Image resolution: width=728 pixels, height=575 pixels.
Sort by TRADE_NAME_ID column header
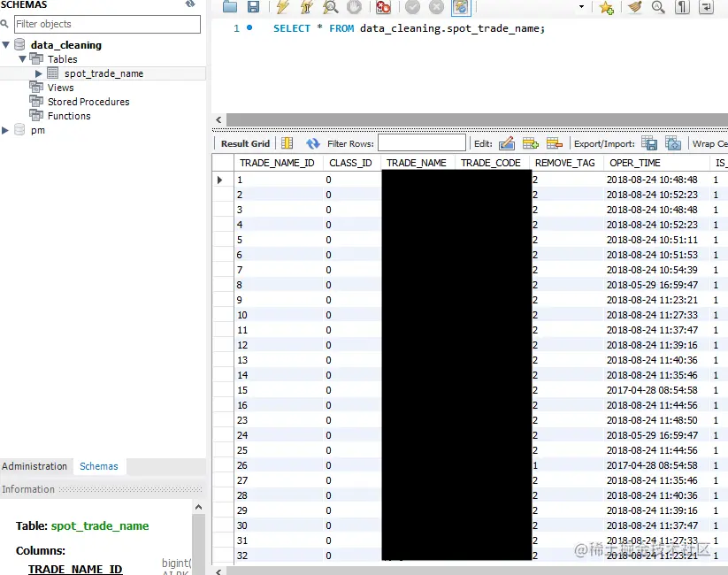point(277,163)
